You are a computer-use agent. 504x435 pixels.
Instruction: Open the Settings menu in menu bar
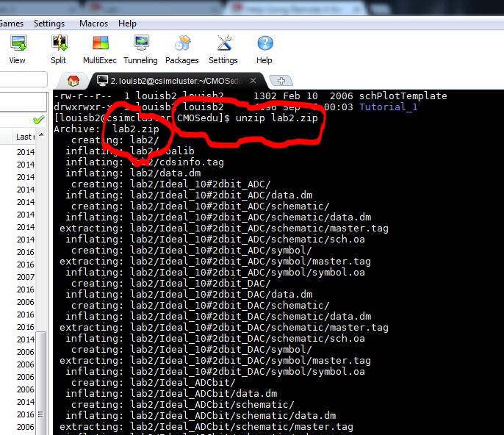(x=49, y=24)
